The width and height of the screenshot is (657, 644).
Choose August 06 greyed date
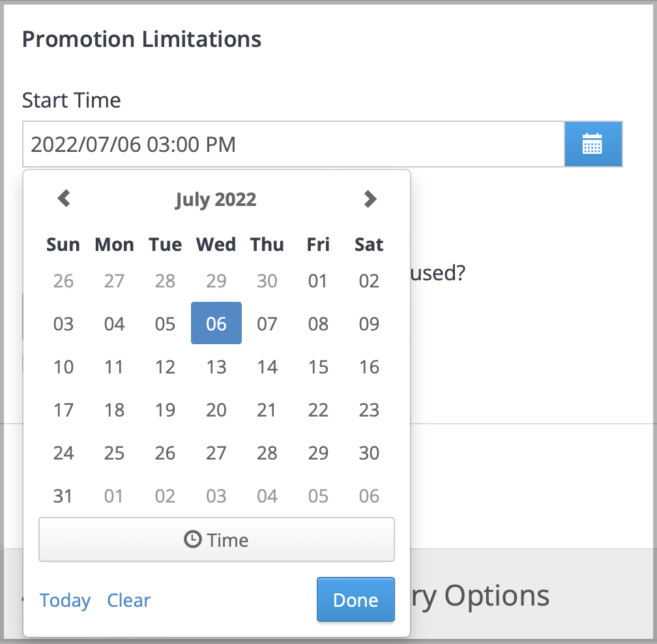tap(369, 496)
